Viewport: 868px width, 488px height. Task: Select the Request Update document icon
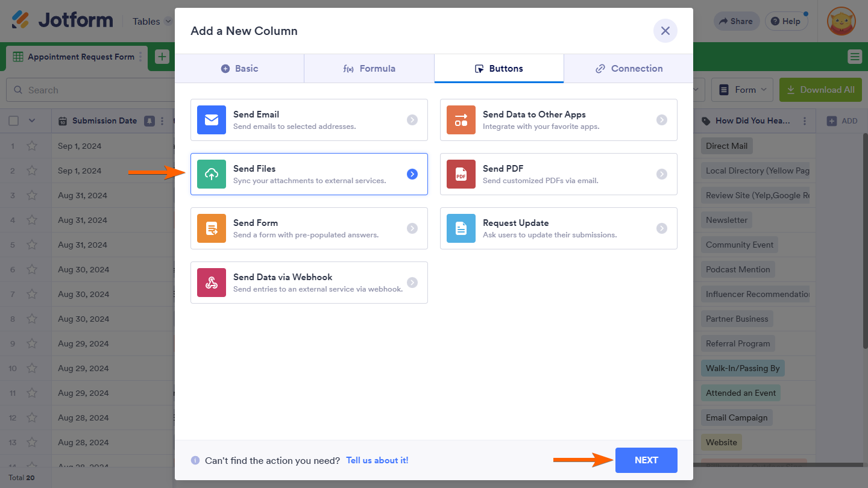tap(461, 228)
